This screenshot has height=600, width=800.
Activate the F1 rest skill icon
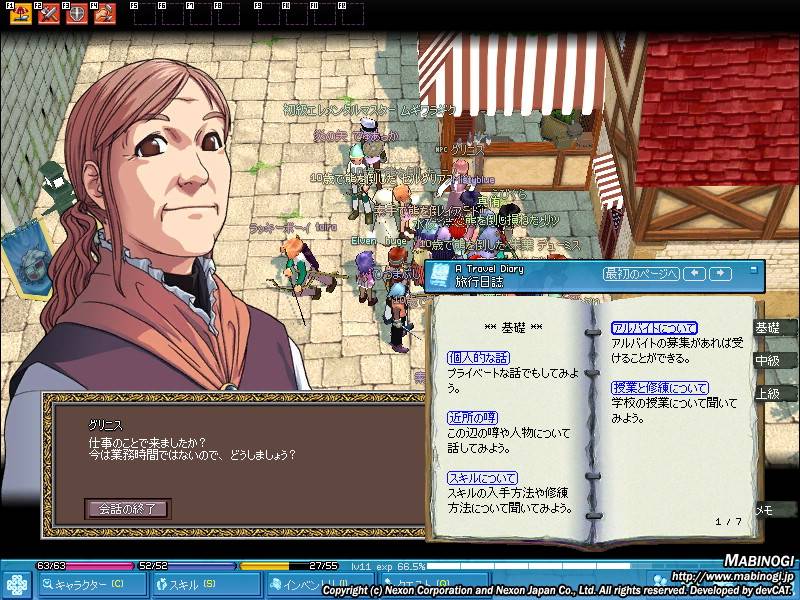pos(20,14)
